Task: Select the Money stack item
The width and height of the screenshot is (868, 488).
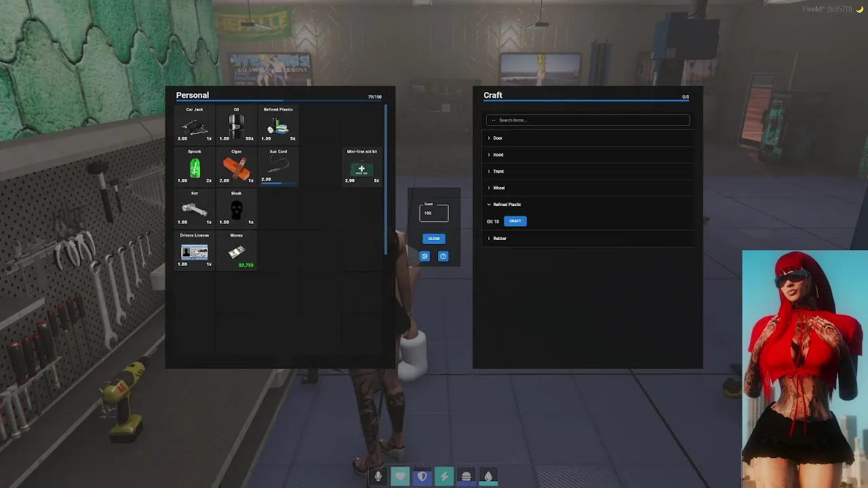Action: (236, 250)
